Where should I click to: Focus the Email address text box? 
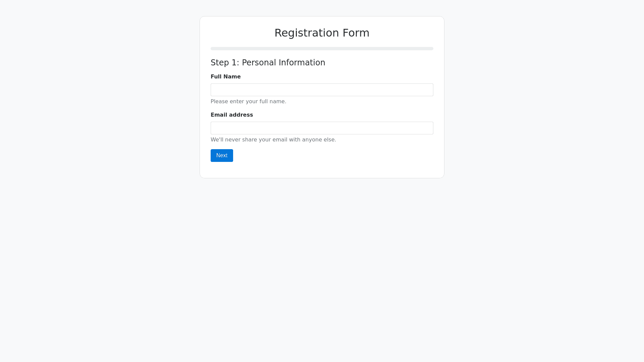coord(322,128)
